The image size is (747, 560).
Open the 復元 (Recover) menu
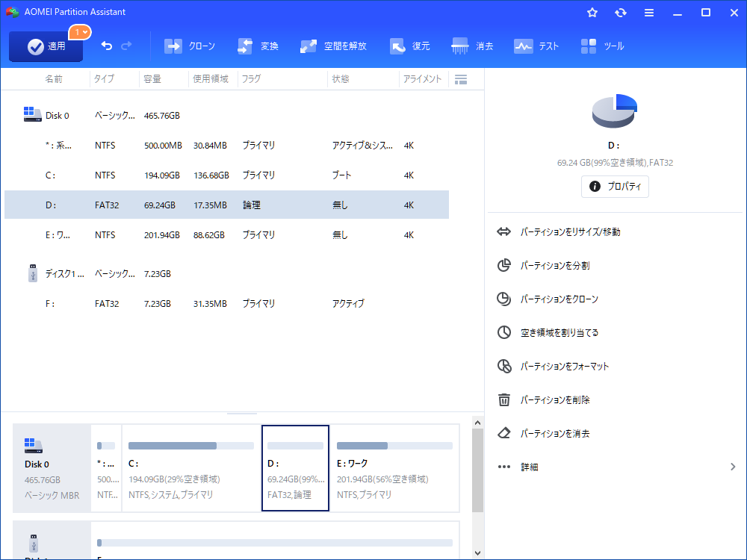409,46
